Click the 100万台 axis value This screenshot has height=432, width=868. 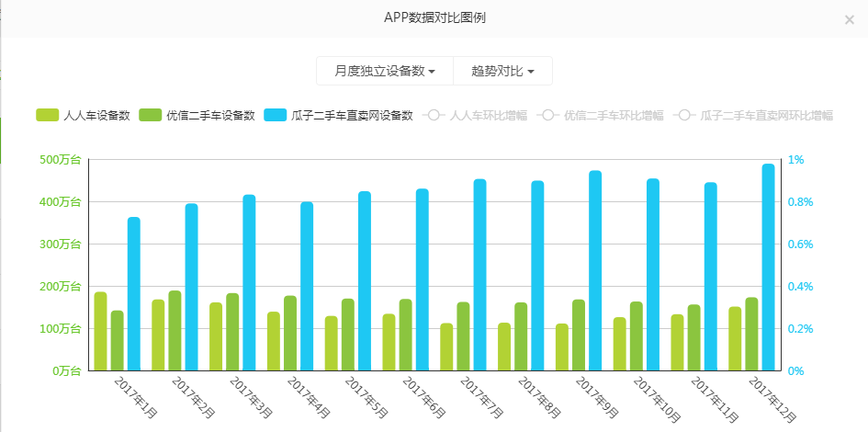tap(61, 329)
